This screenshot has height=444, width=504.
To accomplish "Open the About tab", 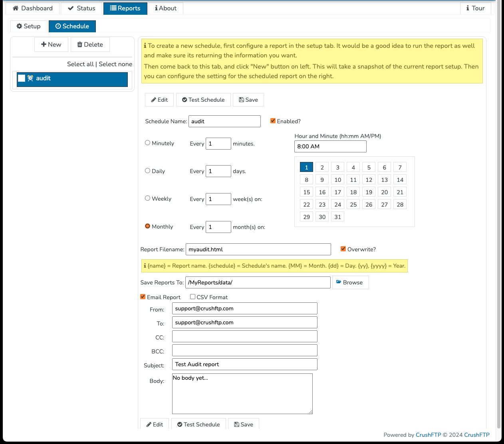I will (166, 8).
